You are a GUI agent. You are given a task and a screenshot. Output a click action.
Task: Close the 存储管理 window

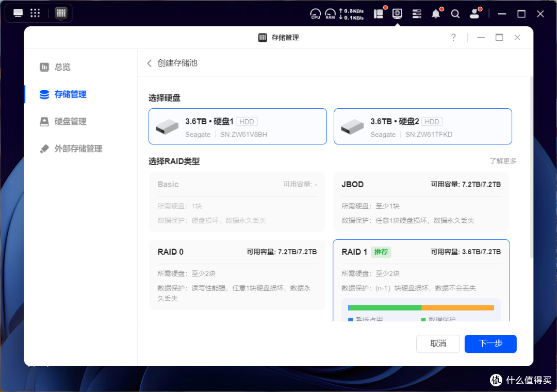coord(517,37)
